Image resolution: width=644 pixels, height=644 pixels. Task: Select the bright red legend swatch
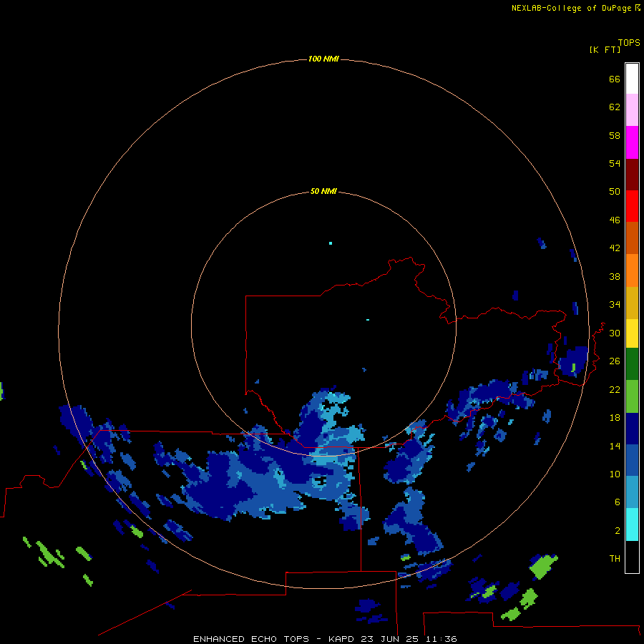(x=632, y=206)
